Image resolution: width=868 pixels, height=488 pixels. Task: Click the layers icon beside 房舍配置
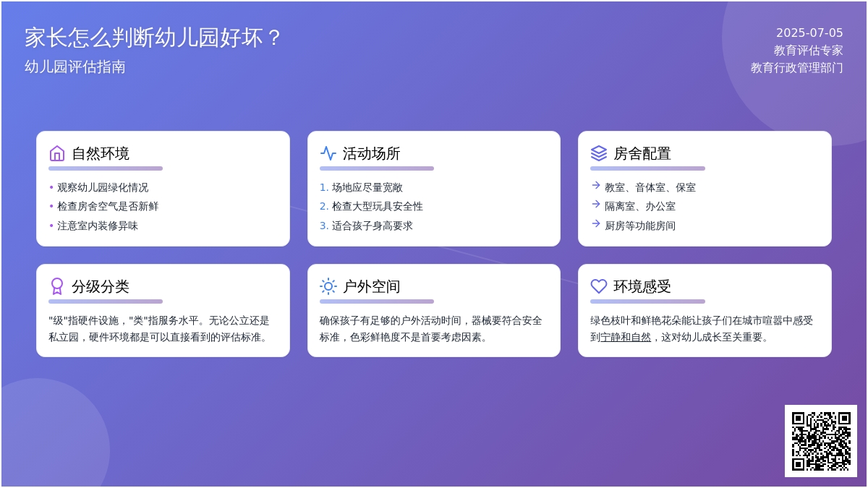(x=599, y=153)
